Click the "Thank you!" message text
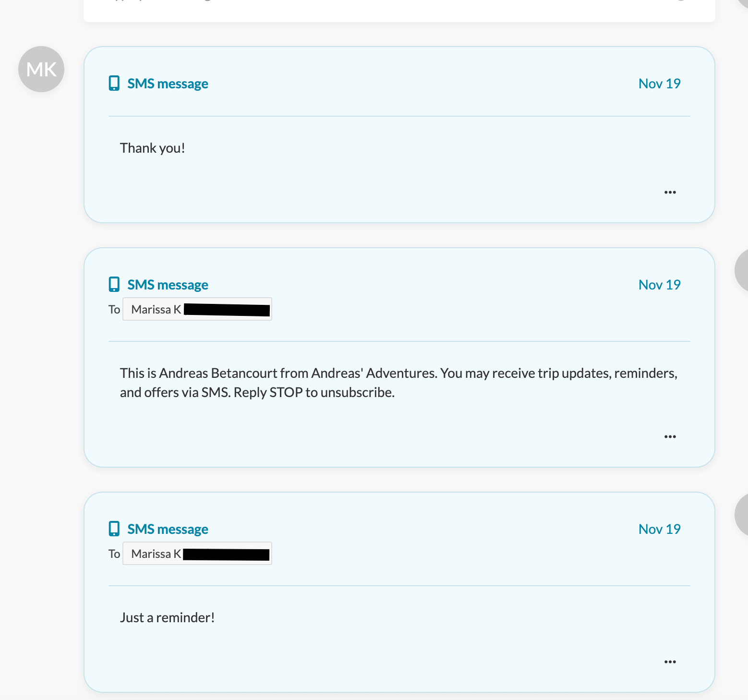 (152, 148)
